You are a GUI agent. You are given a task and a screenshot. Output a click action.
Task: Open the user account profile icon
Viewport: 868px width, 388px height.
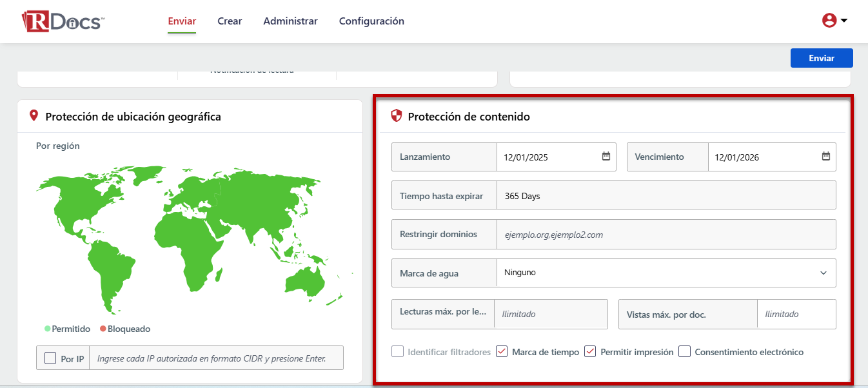click(829, 21)
